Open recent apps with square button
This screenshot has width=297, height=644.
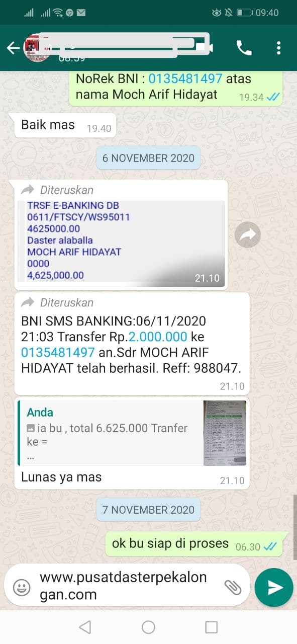coord(212,627)
